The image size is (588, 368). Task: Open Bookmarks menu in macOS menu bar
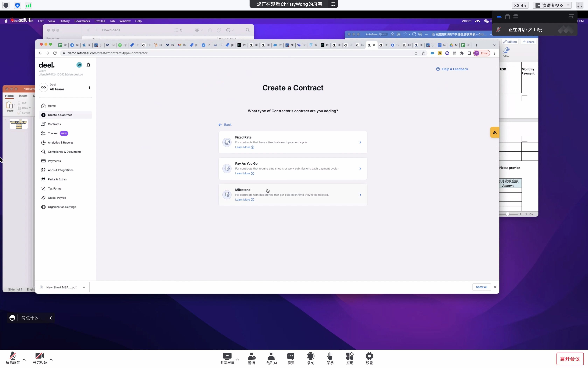click(x=82, y=21)
